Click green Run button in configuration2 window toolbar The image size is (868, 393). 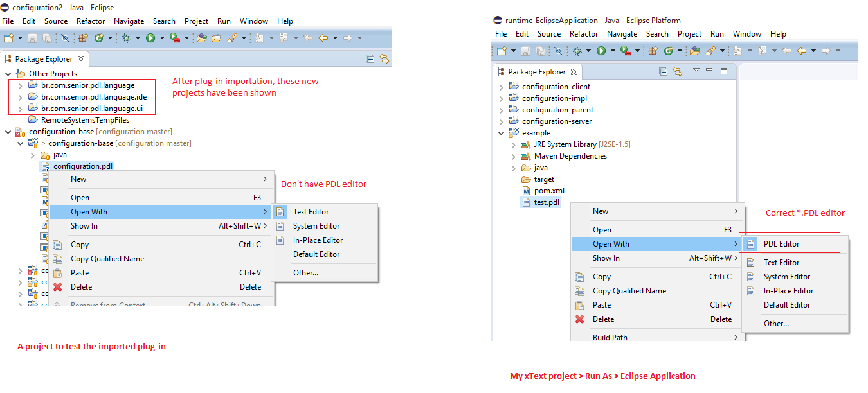150,38
